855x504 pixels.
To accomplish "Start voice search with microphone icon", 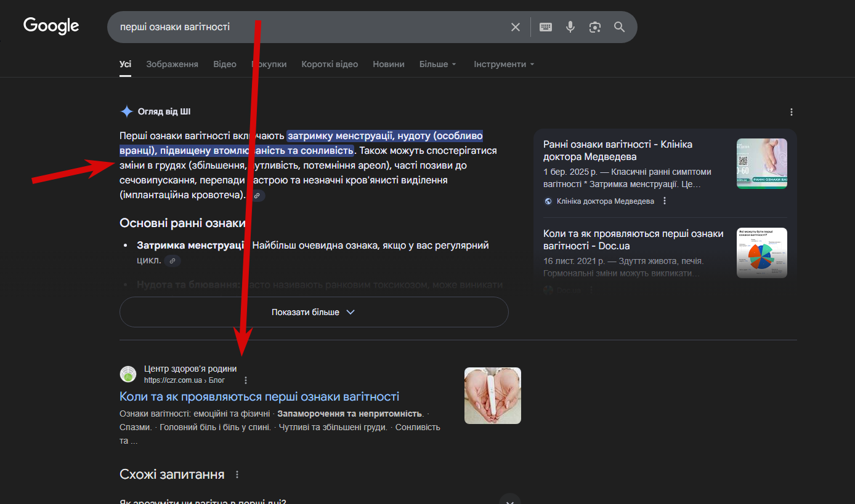I will click(570, 27).
